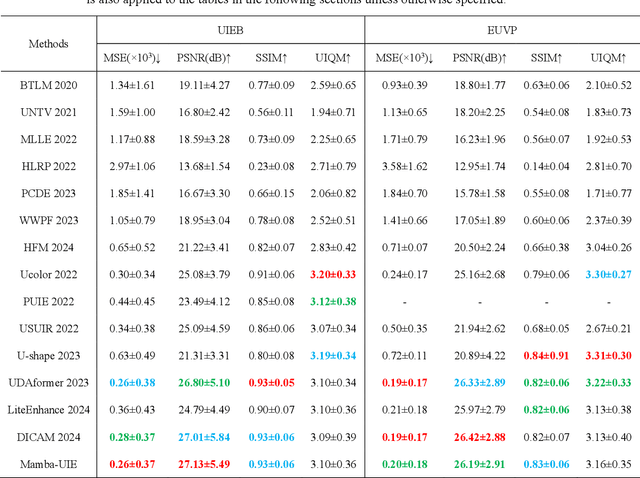This screenshot has height=478, width=640.
Task: Select the UDAformer 2023 row label
Action: [x=47, y=382]
